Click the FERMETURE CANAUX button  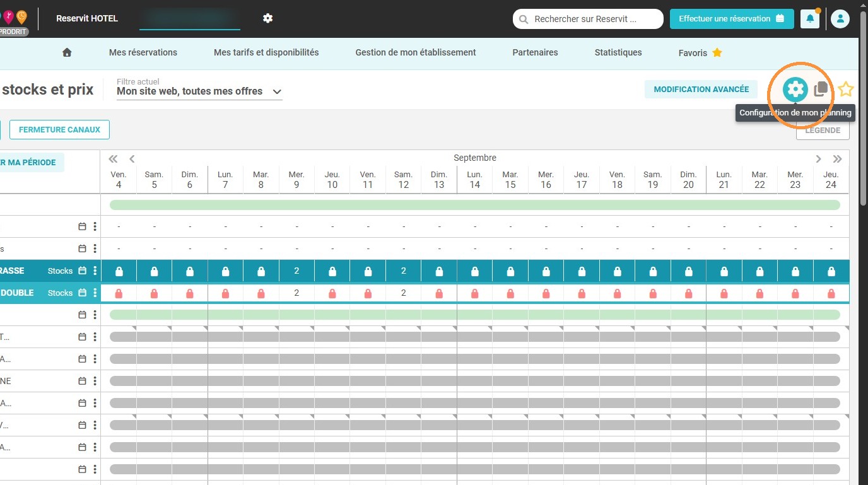tap(59, 130)
